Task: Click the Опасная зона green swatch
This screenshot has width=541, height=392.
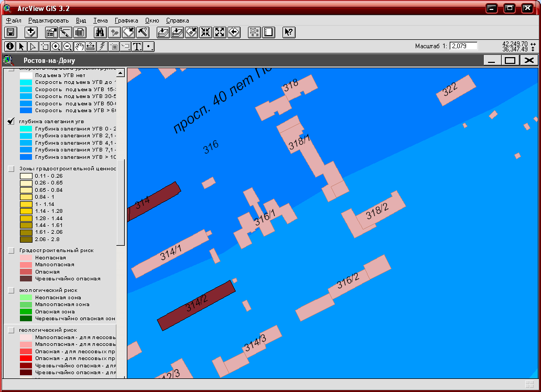Action: [x=26, y=312]
